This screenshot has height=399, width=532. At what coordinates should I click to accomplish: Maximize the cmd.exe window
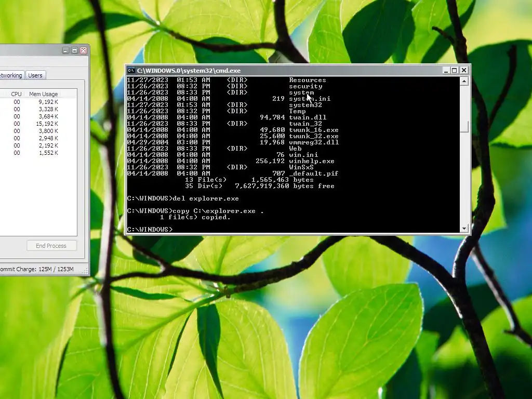pos(455,70)
